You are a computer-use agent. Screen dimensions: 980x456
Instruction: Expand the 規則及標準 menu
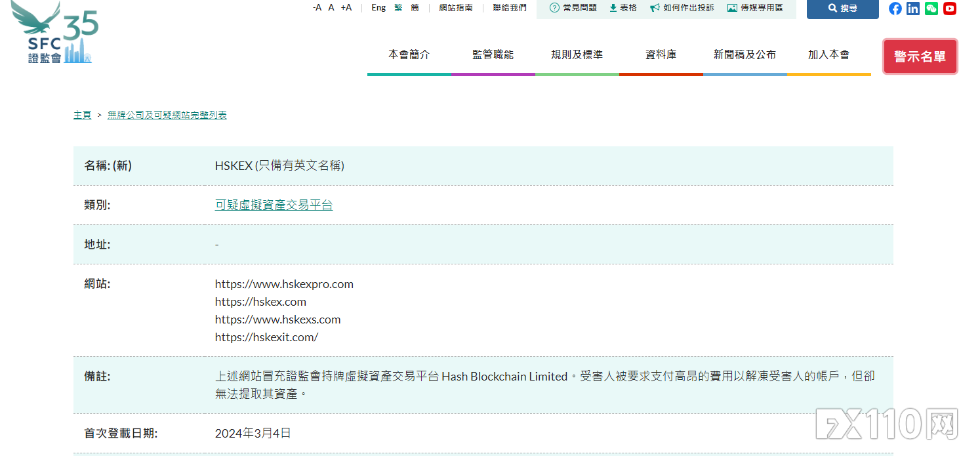point(577,54)
